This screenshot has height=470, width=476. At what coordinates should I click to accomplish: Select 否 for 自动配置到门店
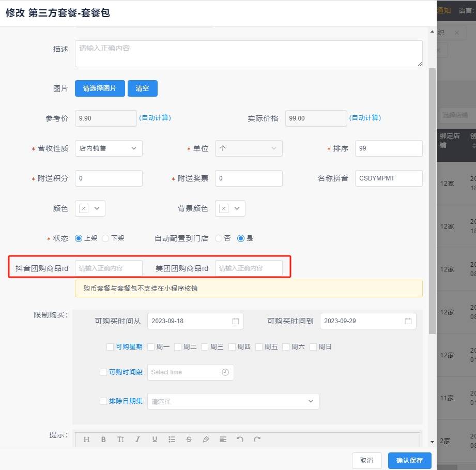click(x=219, y=238)
